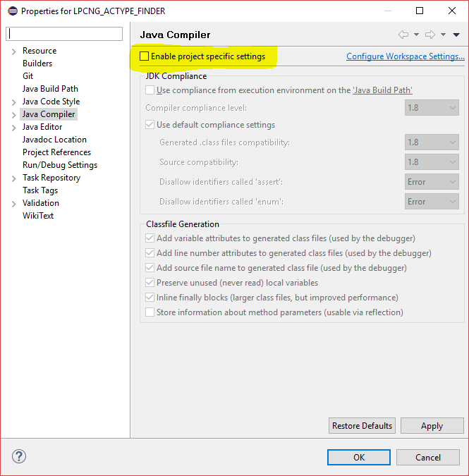Open Configure Workspace Settings link

coord(405,56)
